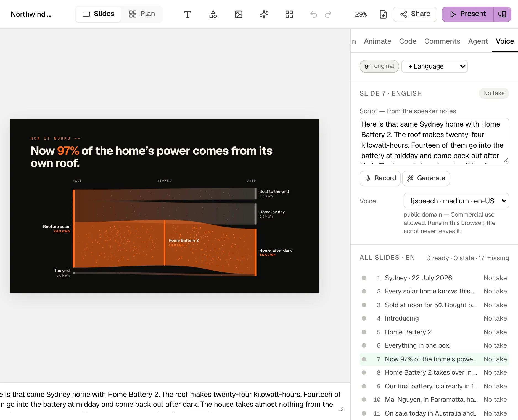
Task: Click the 0 ready · 0 stale · 17 missing status
Action: coord(467,258)
